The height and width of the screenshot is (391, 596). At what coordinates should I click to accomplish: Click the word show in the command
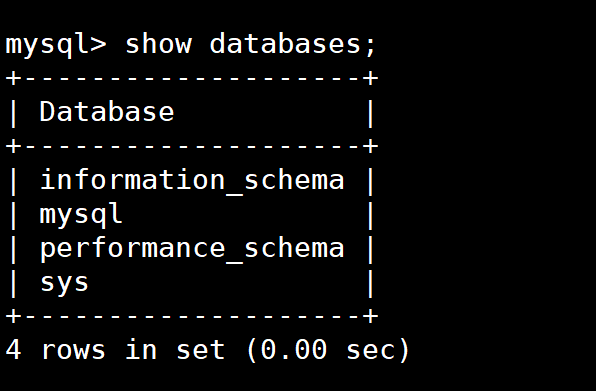tap(159, 44)
